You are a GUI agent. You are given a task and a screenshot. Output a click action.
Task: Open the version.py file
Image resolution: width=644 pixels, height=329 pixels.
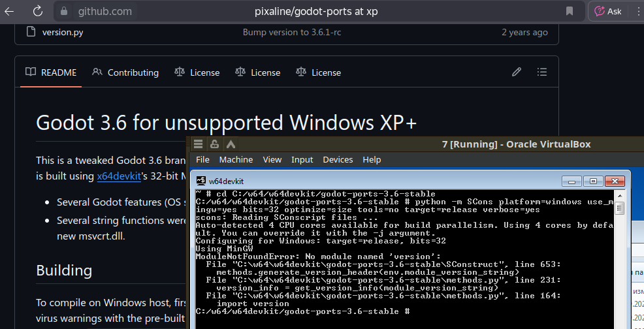63,32
